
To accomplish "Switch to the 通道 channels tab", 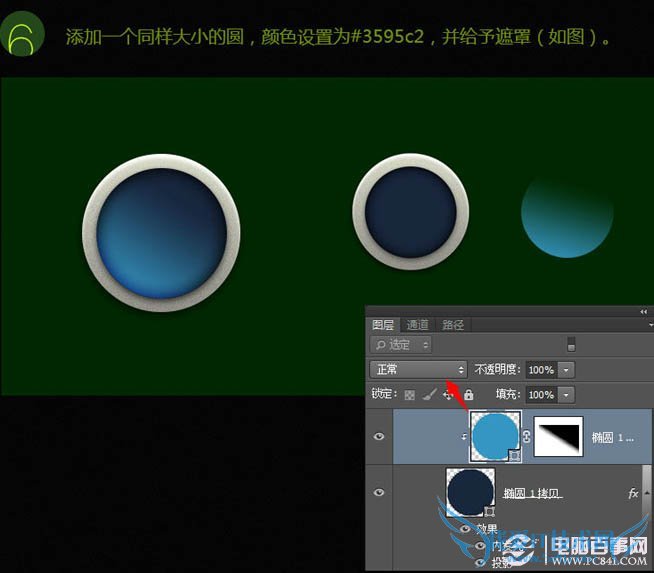I will click(x=417, y=325).
